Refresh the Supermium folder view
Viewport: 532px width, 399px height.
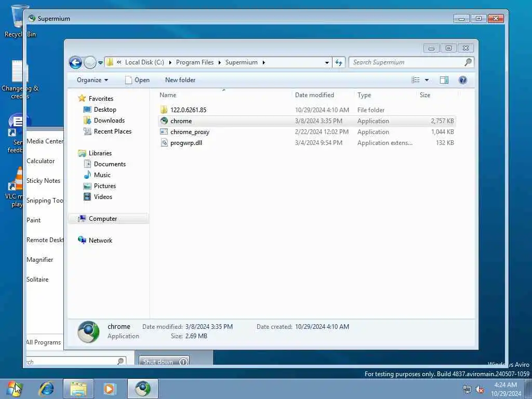(339, 62)
